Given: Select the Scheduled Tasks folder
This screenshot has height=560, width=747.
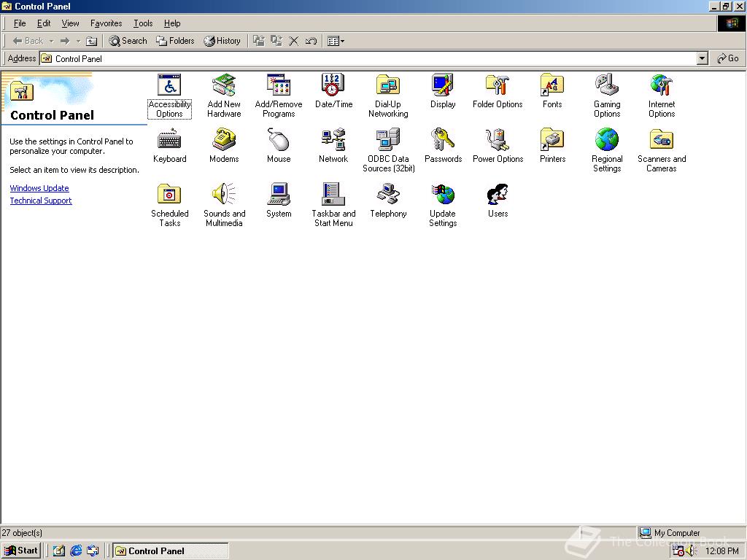Looking at the screenshot, I should click(x=169, y=194).
